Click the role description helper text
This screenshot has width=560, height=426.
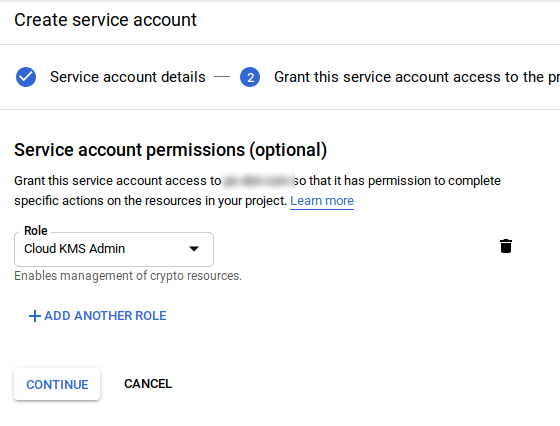128,276
